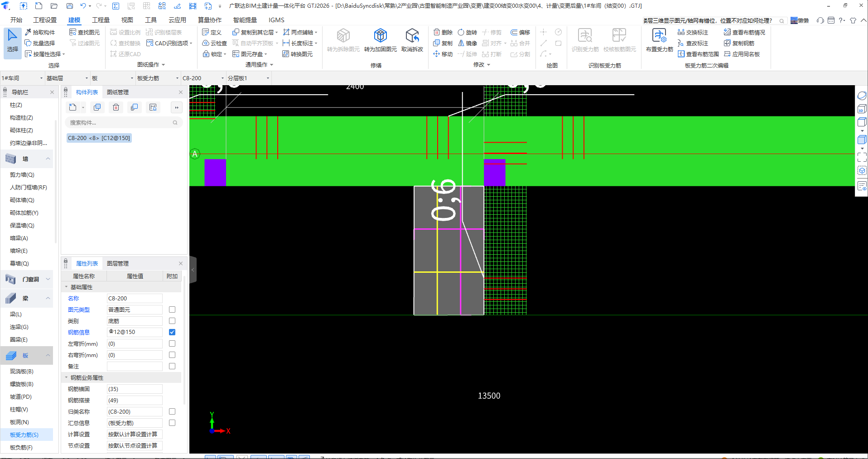Screen dimensions: 868x459
Task: Open the 板受力筋 type dropdown
Action: (158, 78)
